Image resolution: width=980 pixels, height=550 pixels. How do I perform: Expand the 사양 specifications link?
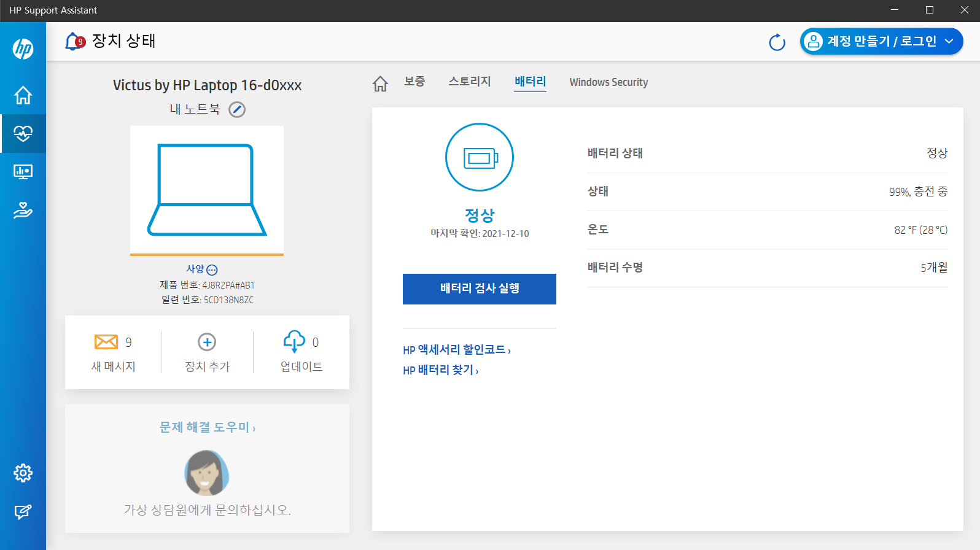202,269
